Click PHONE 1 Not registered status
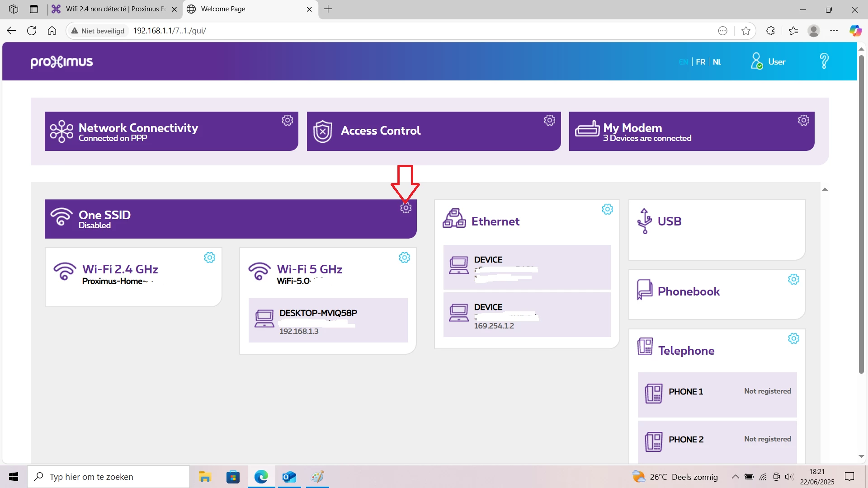This screenshot has width=868, height=488. tap(768, 391)
